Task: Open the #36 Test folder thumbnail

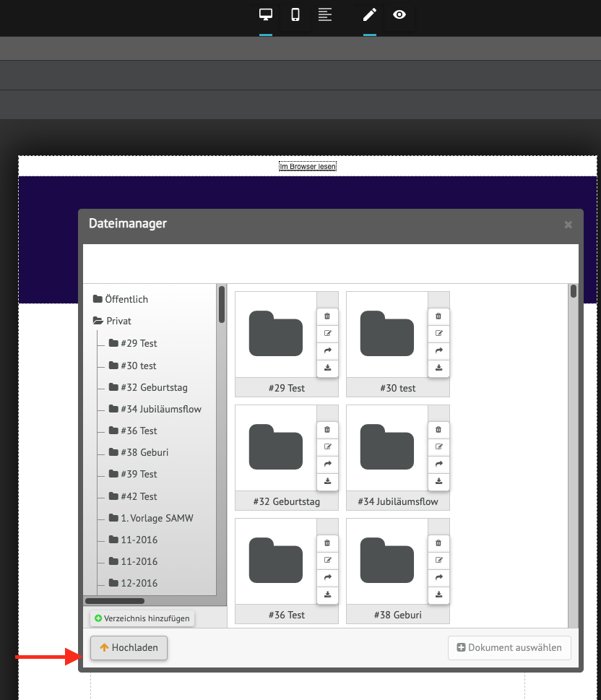Action: (x=276, y=561)
